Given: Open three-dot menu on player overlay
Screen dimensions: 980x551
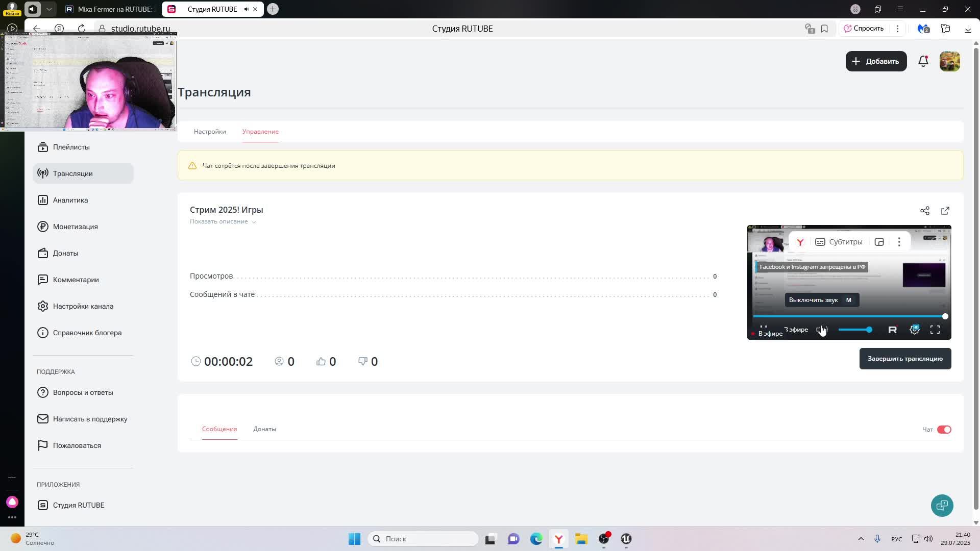Looking at the screenshot, I should [899, 242].
